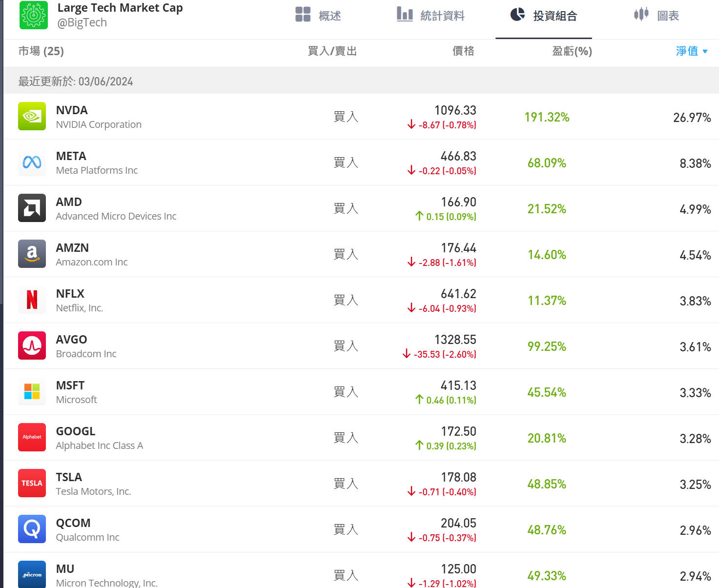Viewport: 719px width, 588px height.
Task: Click the 市場 (25) header
Action: [41, 51]
